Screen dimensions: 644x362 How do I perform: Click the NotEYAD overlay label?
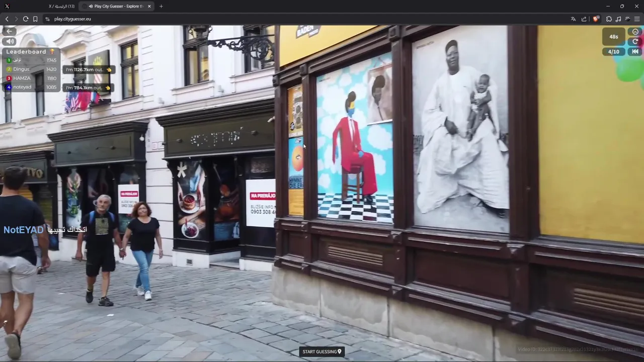24,230
